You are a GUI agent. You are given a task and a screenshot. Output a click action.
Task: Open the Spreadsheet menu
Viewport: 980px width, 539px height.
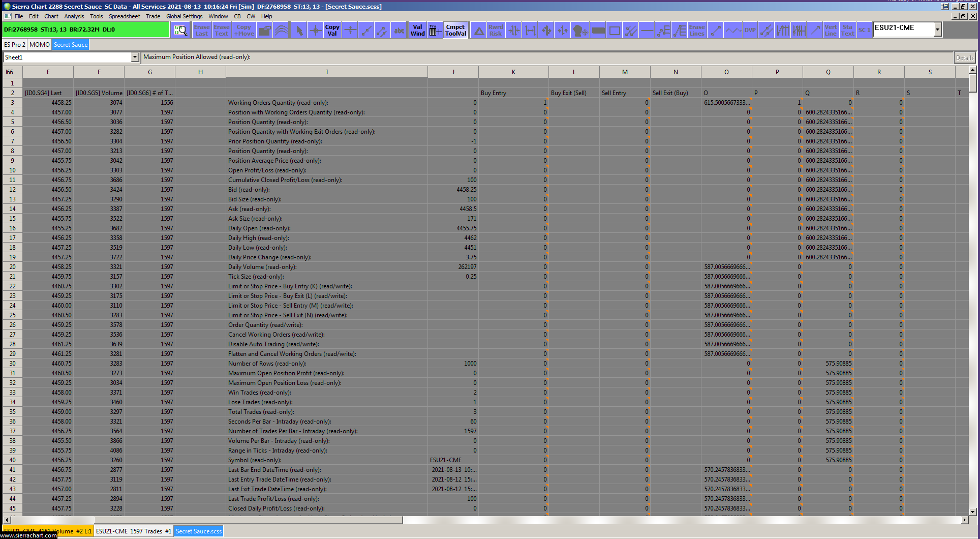pyautogui.click(x=124, y=16)
